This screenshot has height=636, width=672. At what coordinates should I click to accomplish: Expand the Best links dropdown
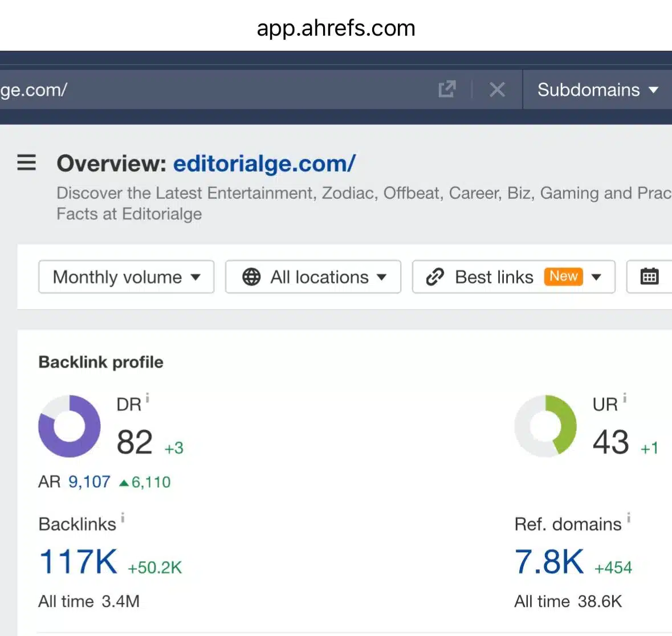coord(596,277)
